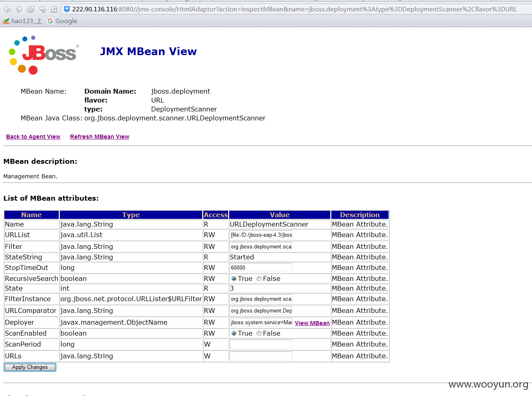Open the browser's apps grid icon
Screen dimensions: 532x396
54,9
